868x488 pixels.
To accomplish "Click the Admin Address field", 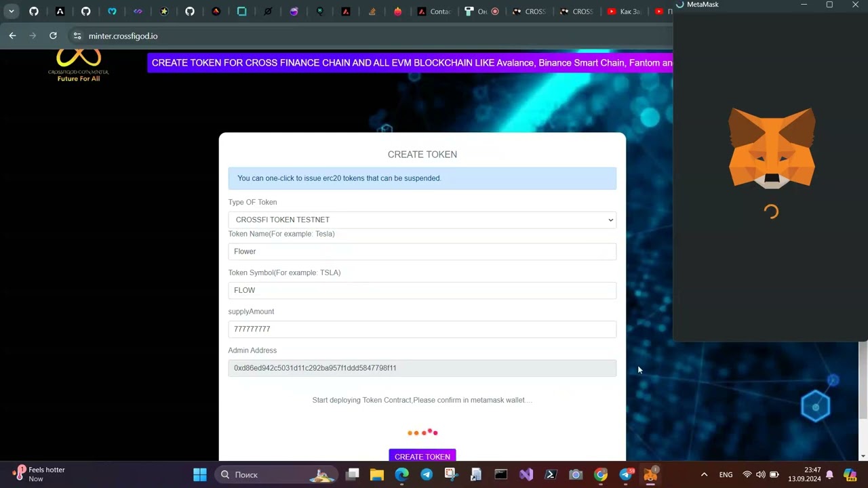I will point(422,368).
